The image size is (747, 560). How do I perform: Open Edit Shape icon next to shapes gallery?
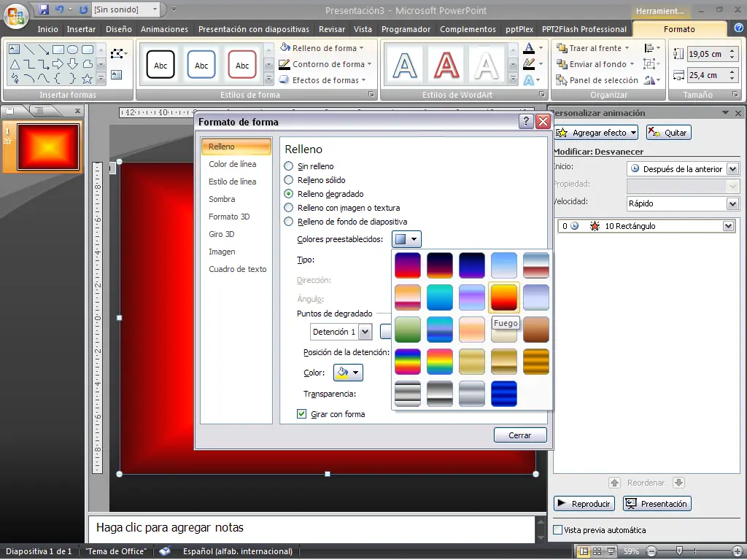118,53
